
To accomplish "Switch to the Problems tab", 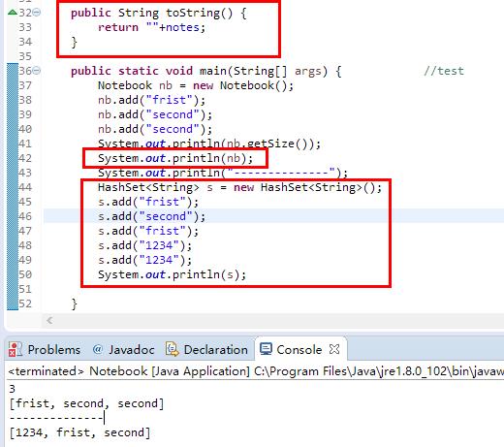I will (x=45, y=350).
